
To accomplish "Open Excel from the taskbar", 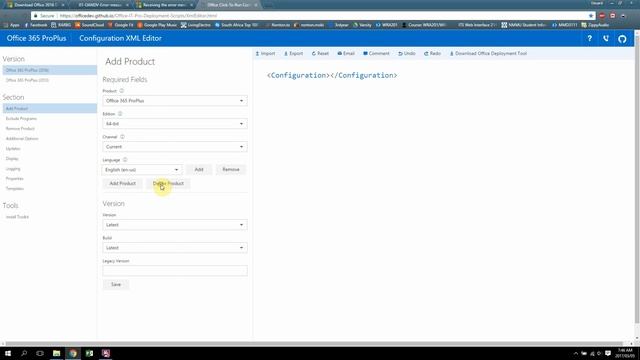I will [x=89, y=353].
